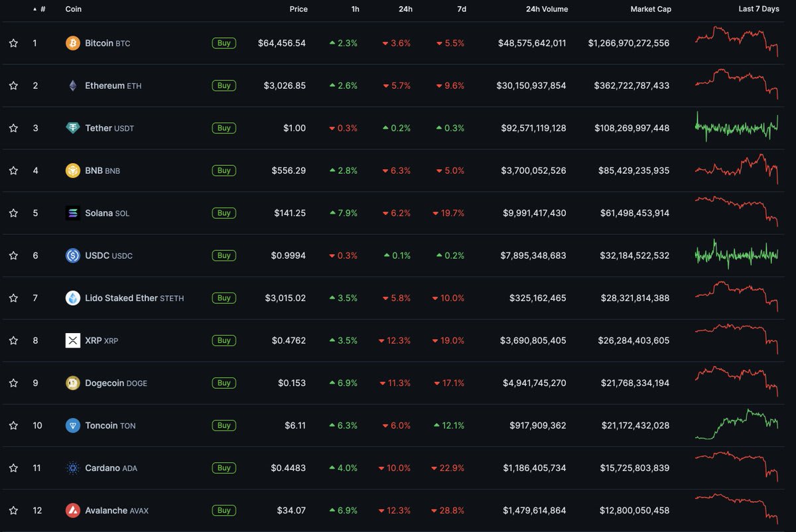Sort by 24h change column header
The width and height of the screenshot is (796, 532).
pos(404,9)
